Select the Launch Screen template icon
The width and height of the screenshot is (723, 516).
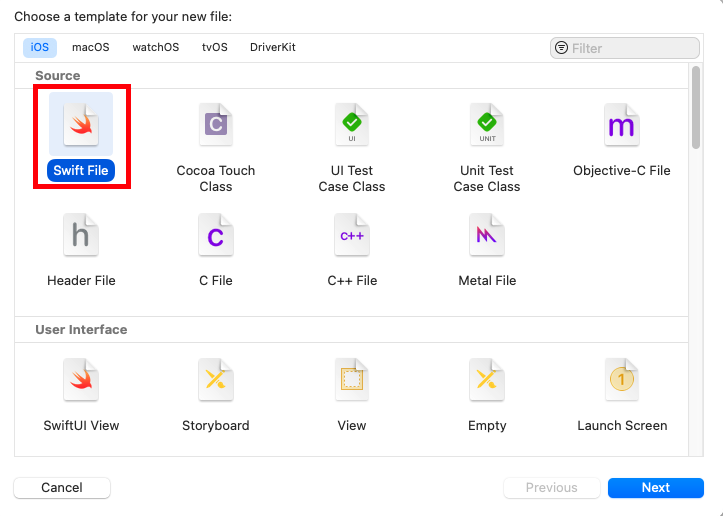coord(622,380)
